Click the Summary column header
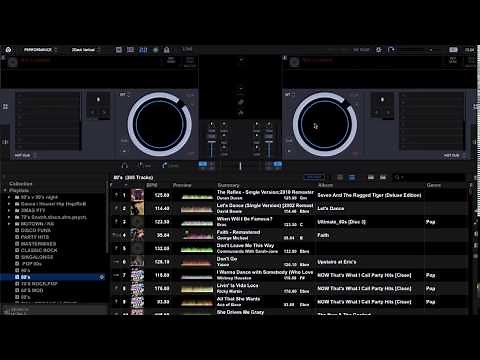 tap(228, 185)
